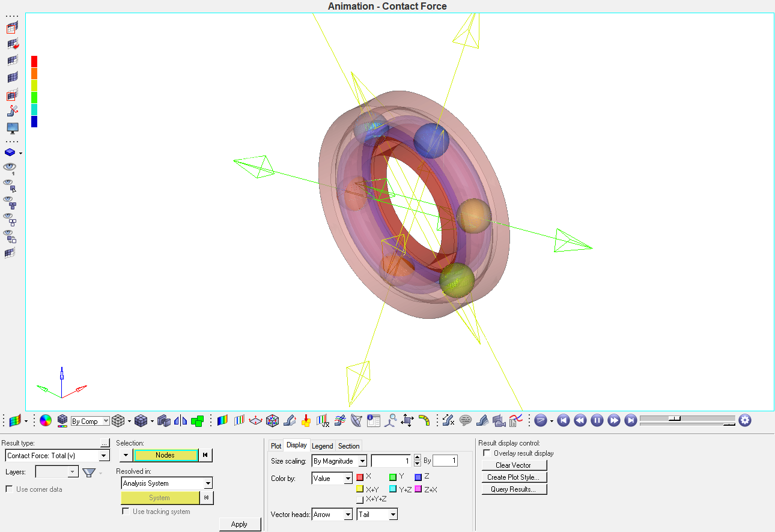Pause the animation playback
775x532 pixels.
(x=597, y=420)
